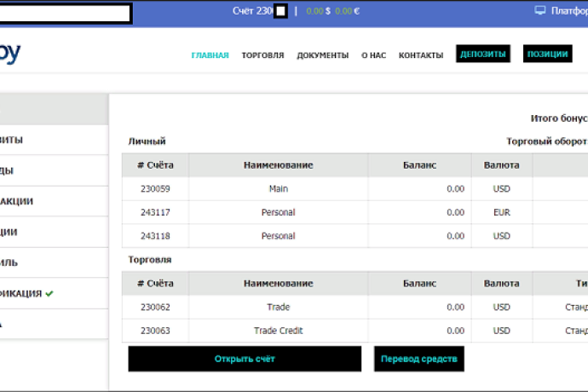
Task: Select account number 243118
Action: click(x=155, y=236)
